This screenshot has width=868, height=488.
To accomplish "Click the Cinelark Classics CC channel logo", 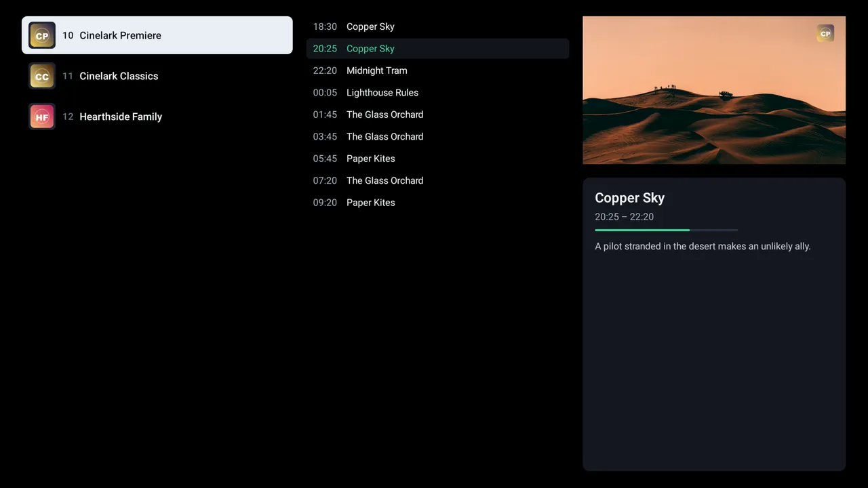I will [x=42, y=76].
